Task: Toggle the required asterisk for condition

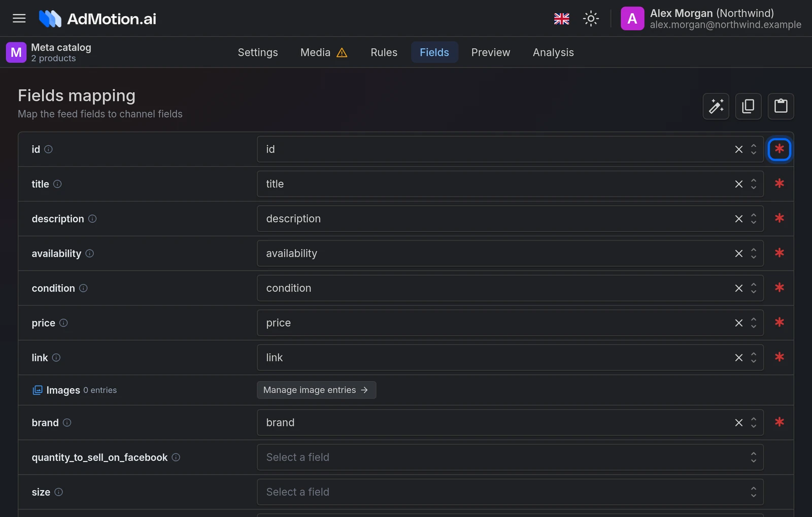Action: 779,288
